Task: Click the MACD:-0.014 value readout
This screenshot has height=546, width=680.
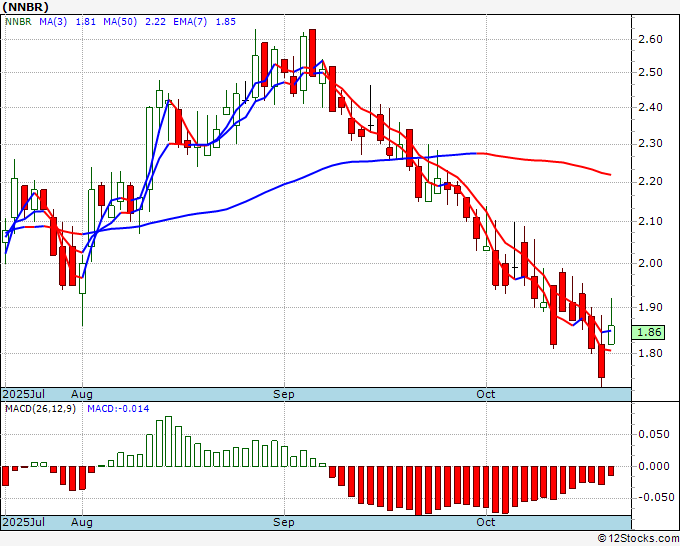Action: 118,409
